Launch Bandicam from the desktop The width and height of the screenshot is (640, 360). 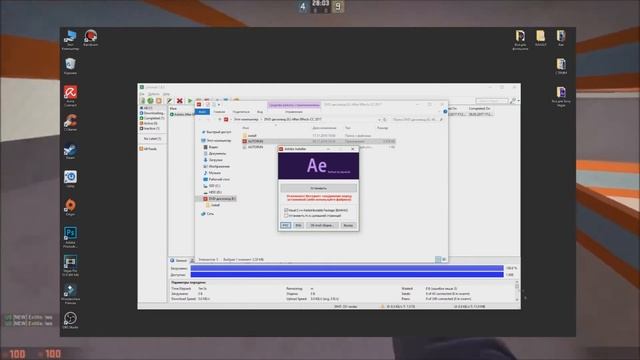click(x=91, y=38)
